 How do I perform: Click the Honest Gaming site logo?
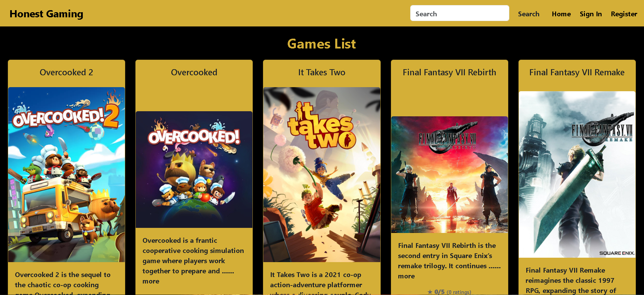(x=46, y=14)
